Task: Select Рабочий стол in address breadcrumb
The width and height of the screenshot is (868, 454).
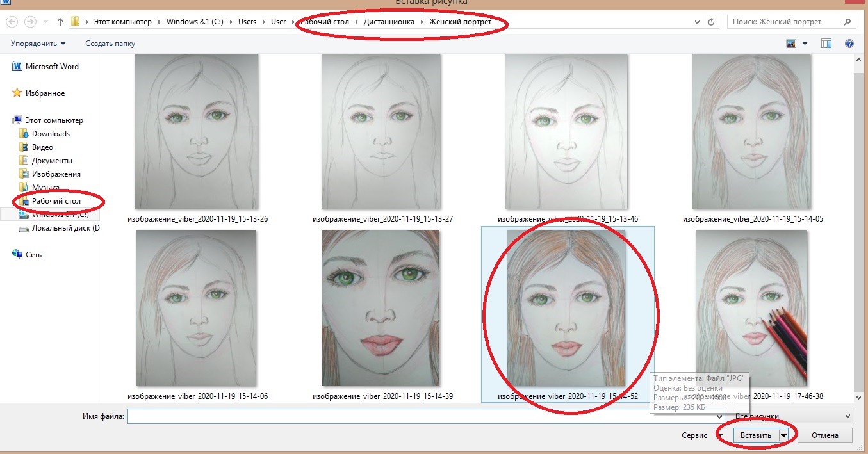Action: (x=325, y=22)
